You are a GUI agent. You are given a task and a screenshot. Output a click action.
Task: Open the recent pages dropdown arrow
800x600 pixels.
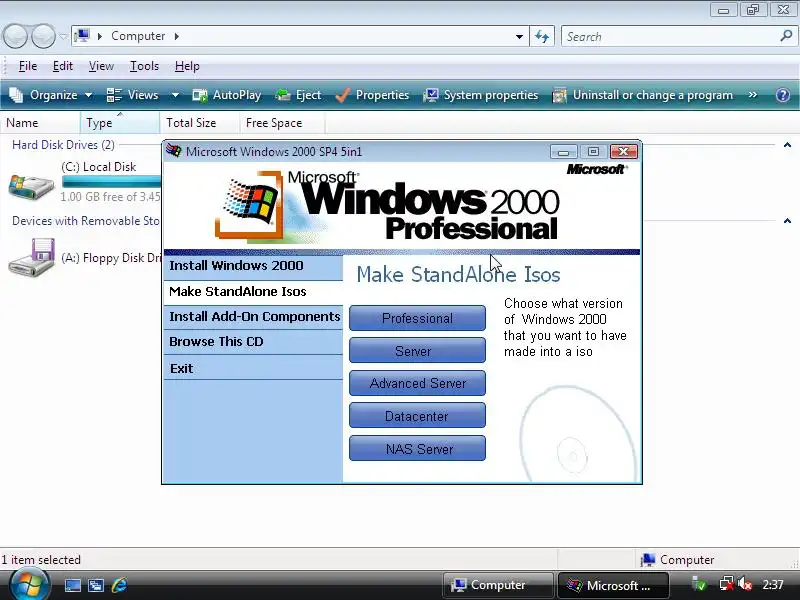pos(63,36)
